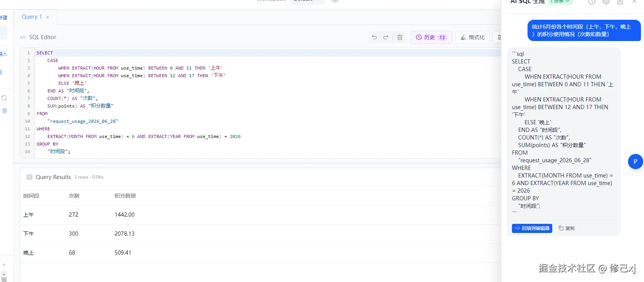Image resolution: width=644 pixels, height=282 pixels.
Task: Undo the last edit in SQL Editor
Action: click(x=375, y=37)
